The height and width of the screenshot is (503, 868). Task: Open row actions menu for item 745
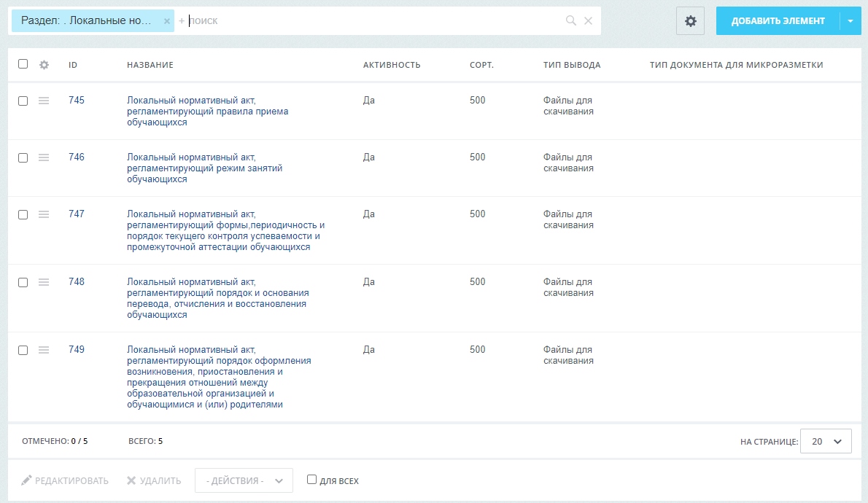(44, 101)
